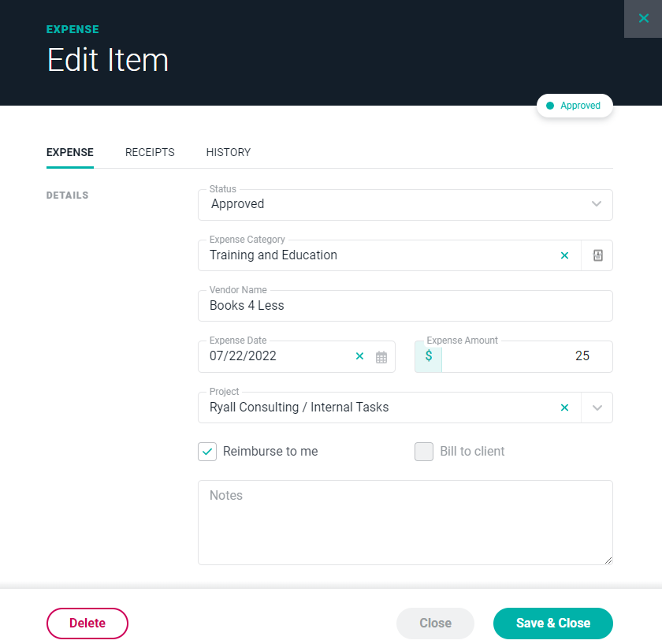
Task: Focus the Vendor Name field
Action: [405, 306]
